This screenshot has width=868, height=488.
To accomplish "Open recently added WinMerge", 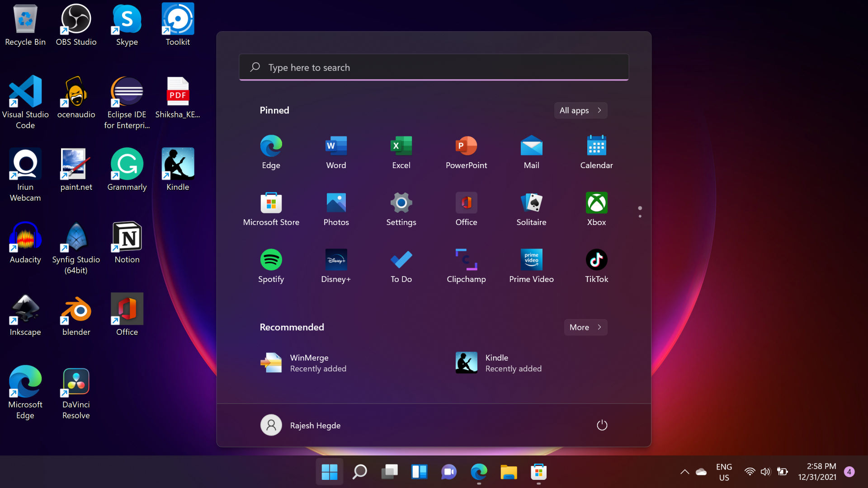I will (304, 363).
